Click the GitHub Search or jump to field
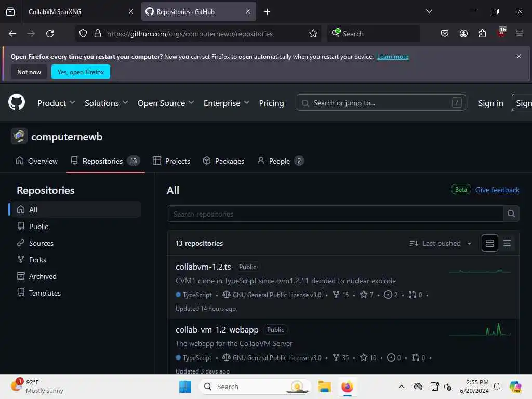 click(x=381, y=102)
